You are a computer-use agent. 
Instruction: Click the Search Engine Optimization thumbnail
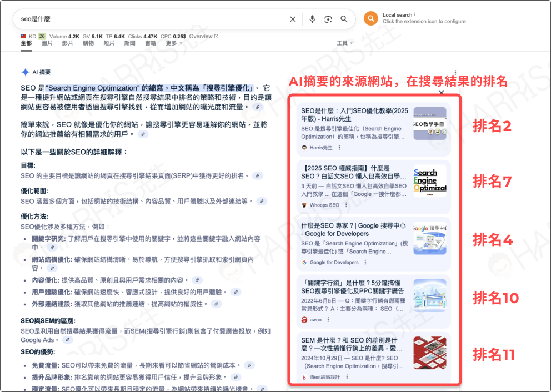point(430,181)
